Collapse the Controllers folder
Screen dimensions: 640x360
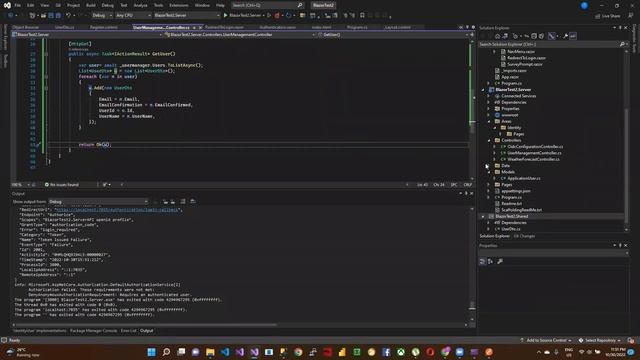pyautogui.click(x=489, y=140)
